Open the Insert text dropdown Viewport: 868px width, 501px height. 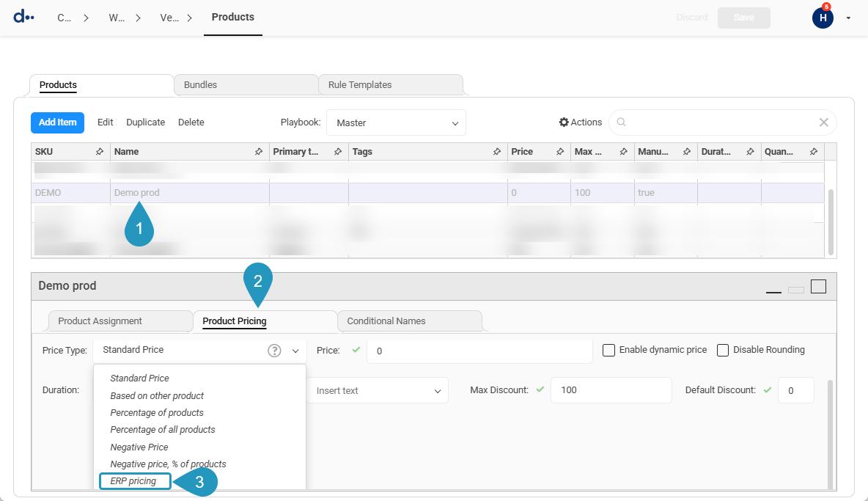(x=378, y=391)
